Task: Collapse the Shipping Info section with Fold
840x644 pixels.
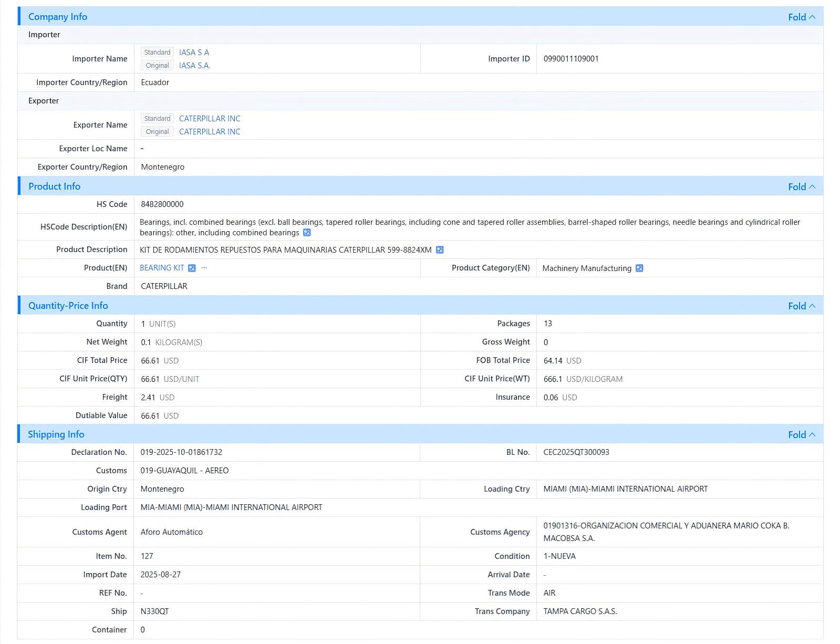Action: pyautogui.click(x=802, y=434)
